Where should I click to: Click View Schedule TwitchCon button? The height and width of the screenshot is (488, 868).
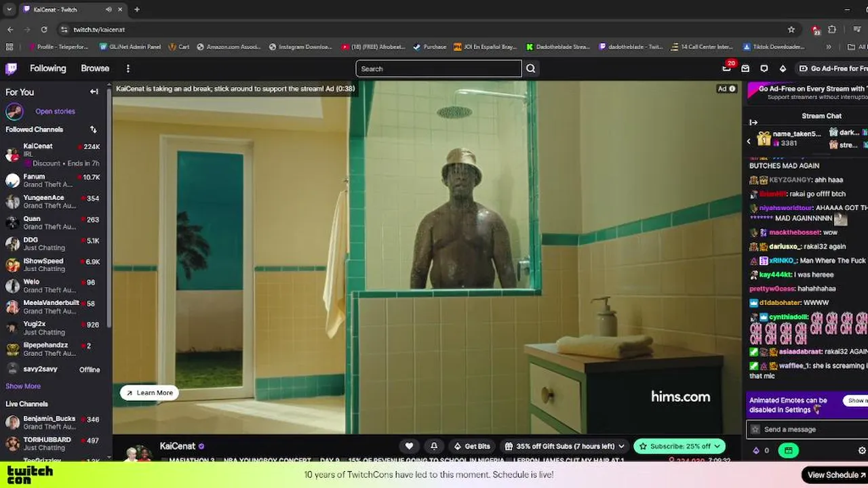click(x=835, y=474)
